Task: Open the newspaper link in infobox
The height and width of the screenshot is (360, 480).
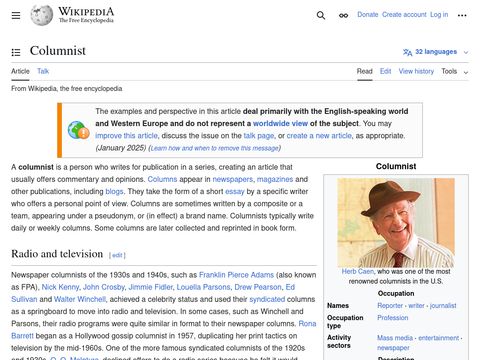Action: point(393,348)
